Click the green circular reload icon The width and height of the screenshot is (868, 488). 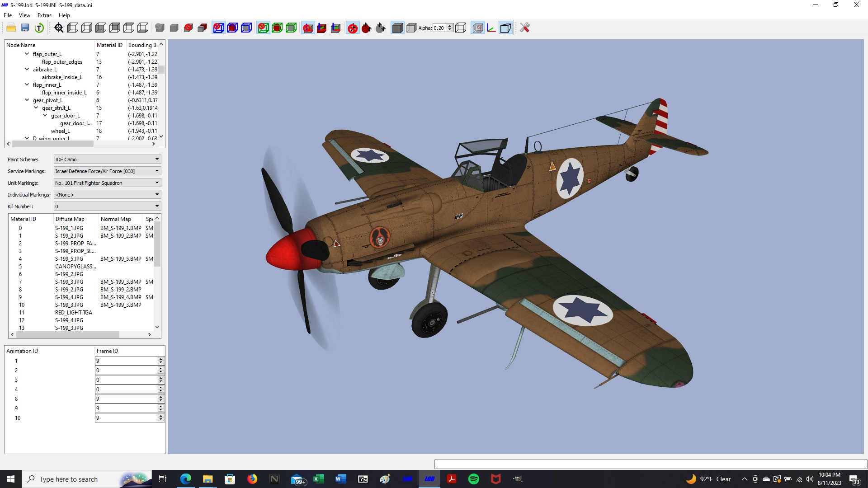[39, 28]
